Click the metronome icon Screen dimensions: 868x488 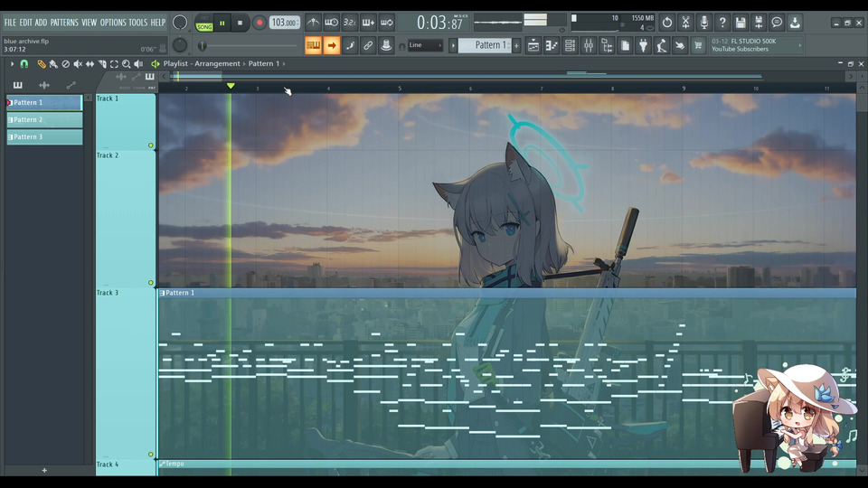click(x=313, y=23)
